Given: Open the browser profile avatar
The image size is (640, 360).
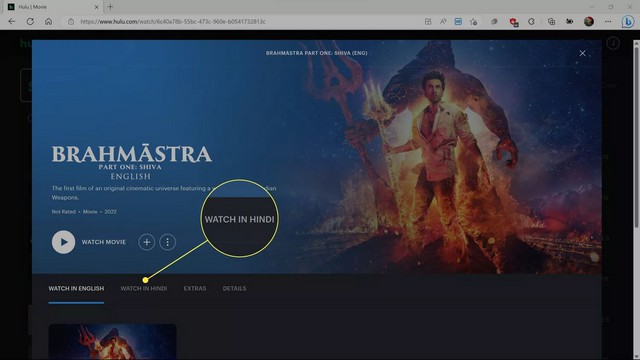Looking at the screenshot, I should [x=589, y=22].
